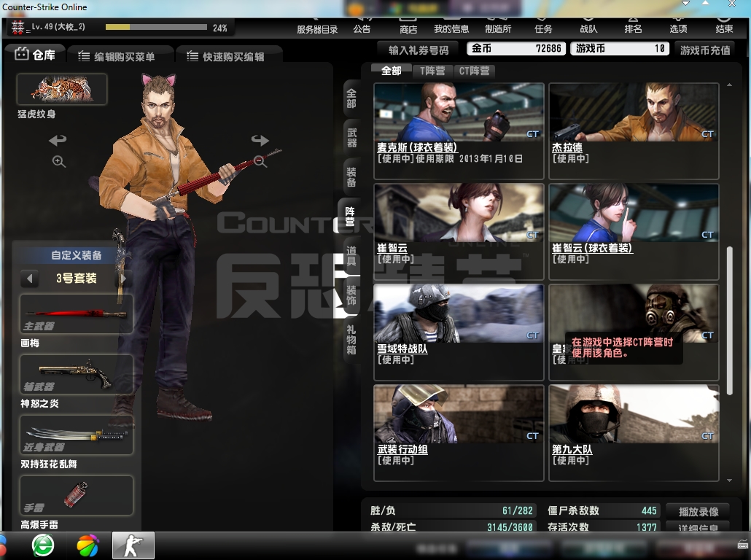Select 崔智云(球衣着装) character card
751x560 pixels.
coord(634,231)
